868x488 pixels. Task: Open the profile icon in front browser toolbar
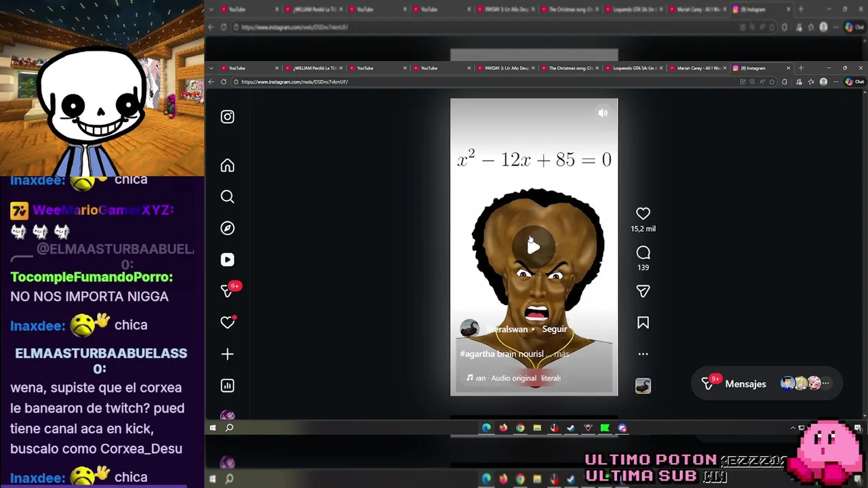click(x=823, y=81)
